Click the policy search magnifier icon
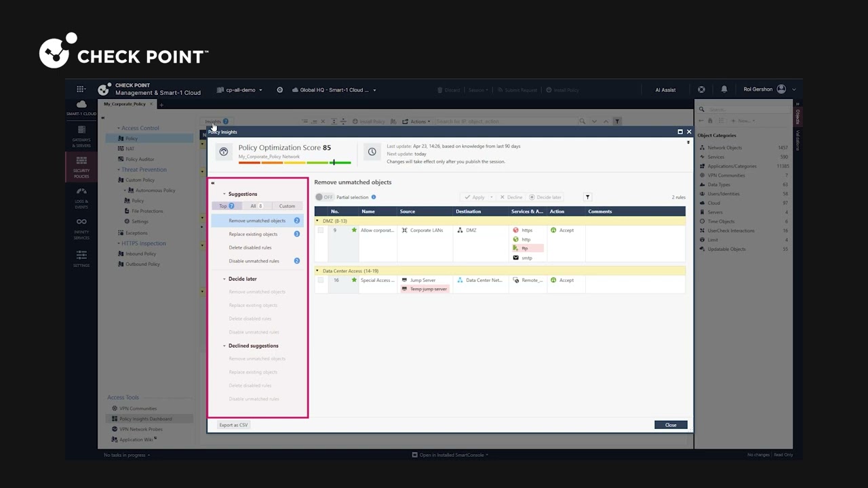 point(582,121)
